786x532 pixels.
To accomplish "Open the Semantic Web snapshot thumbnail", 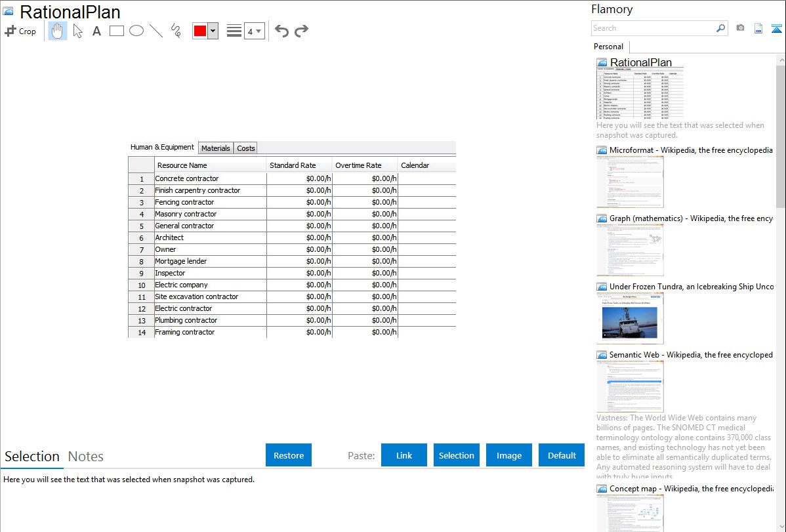I will (x=630, y=386).
